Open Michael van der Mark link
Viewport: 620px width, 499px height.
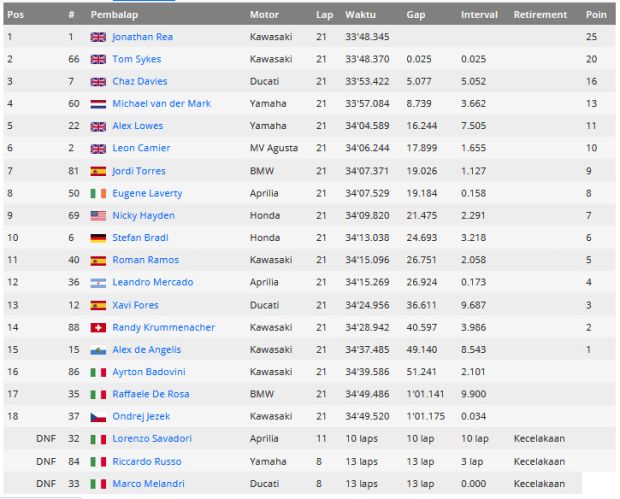[161, 103]
